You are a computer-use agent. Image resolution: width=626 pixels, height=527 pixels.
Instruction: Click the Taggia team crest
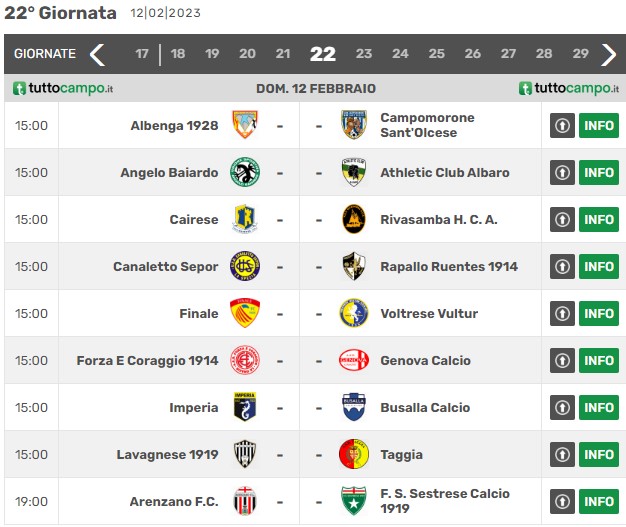[354, 454]
